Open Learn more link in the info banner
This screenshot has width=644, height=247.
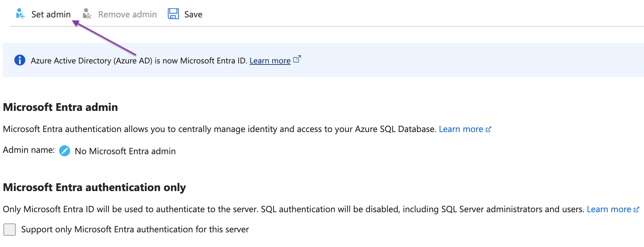pyautogui.click(x=270, y=61)
